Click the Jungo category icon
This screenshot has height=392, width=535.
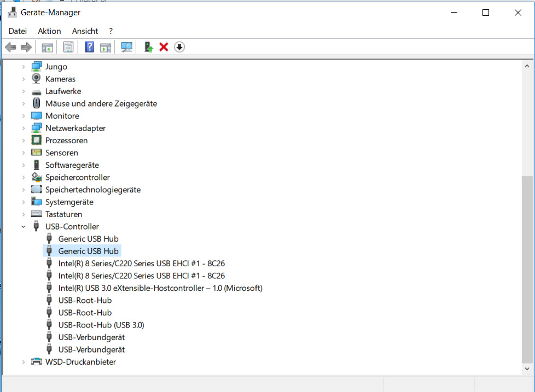37,67
